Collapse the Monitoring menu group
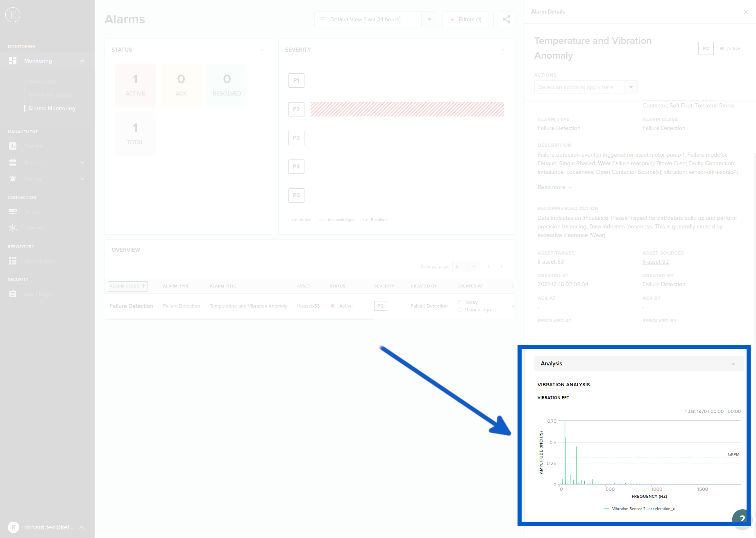756x538 pixels. [82, 61]
